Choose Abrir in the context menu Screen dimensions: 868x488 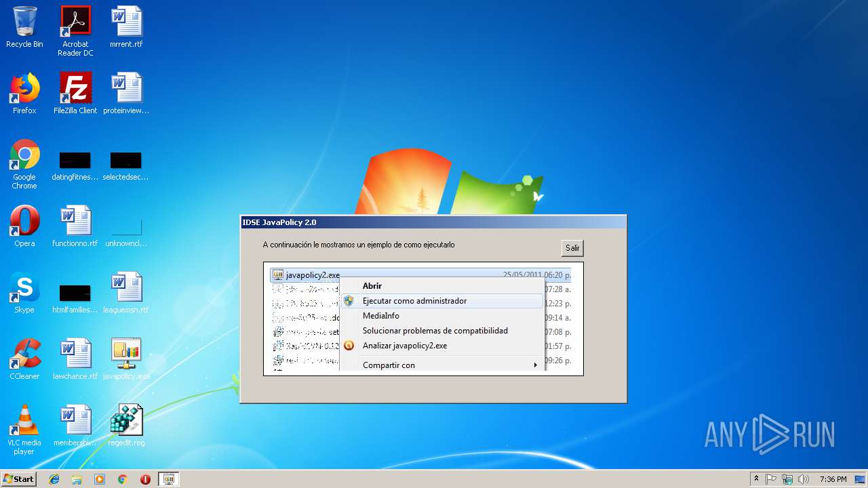click(372, 286)
